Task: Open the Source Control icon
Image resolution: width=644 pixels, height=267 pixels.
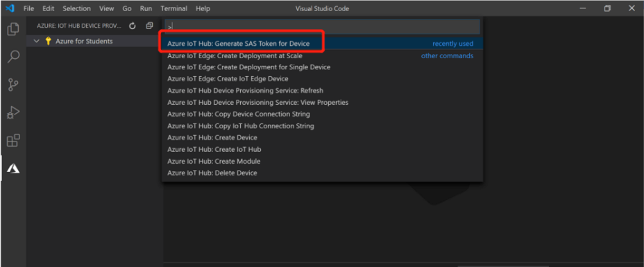Action: point(13,85)
